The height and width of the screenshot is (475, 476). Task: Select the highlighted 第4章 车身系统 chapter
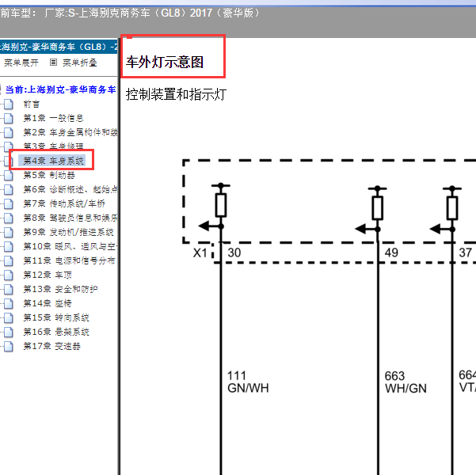[53, 161]
